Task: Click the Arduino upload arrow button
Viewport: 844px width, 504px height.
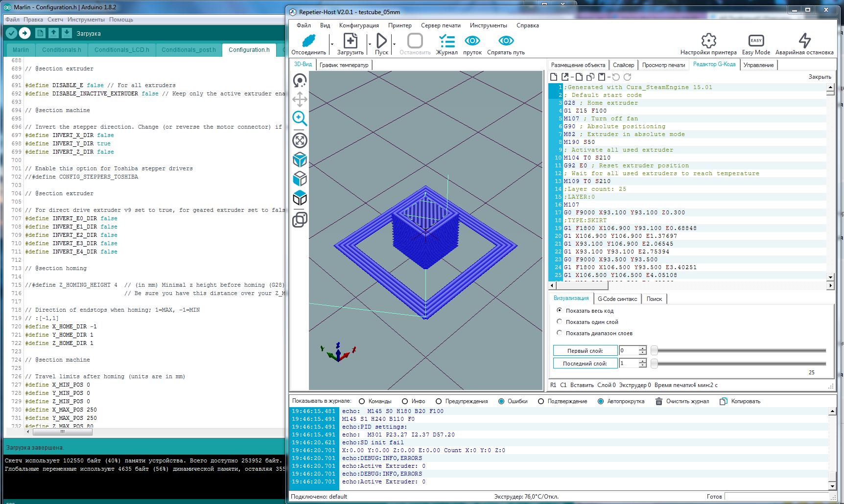Action: point(25,33)
